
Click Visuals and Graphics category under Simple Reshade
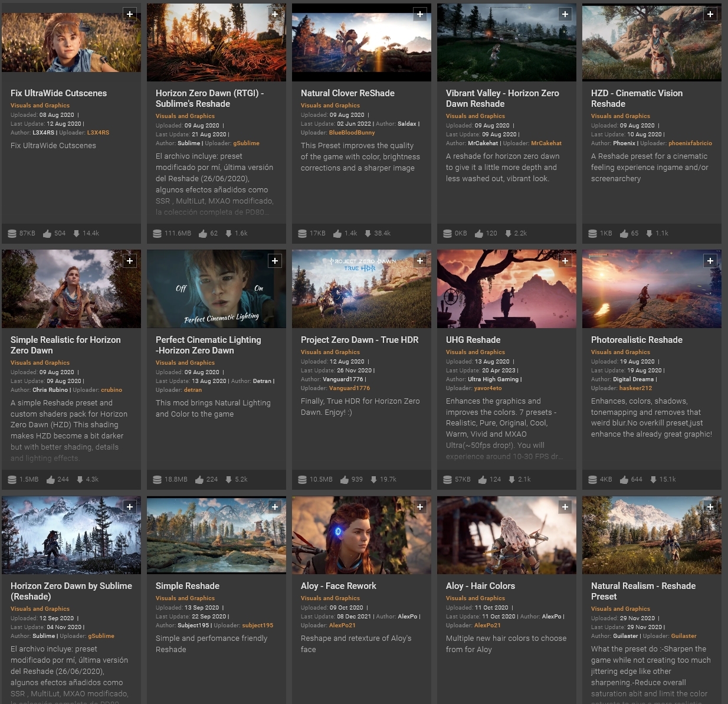(x=185, y=598)
